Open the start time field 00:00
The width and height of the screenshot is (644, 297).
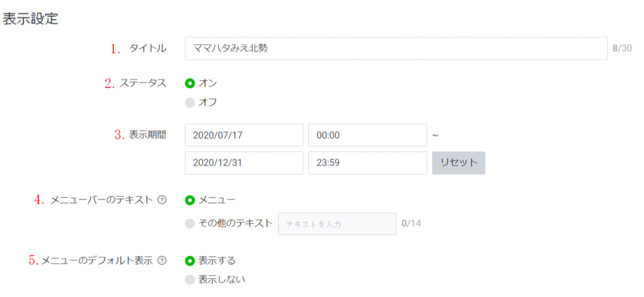[x=367, y=135]
